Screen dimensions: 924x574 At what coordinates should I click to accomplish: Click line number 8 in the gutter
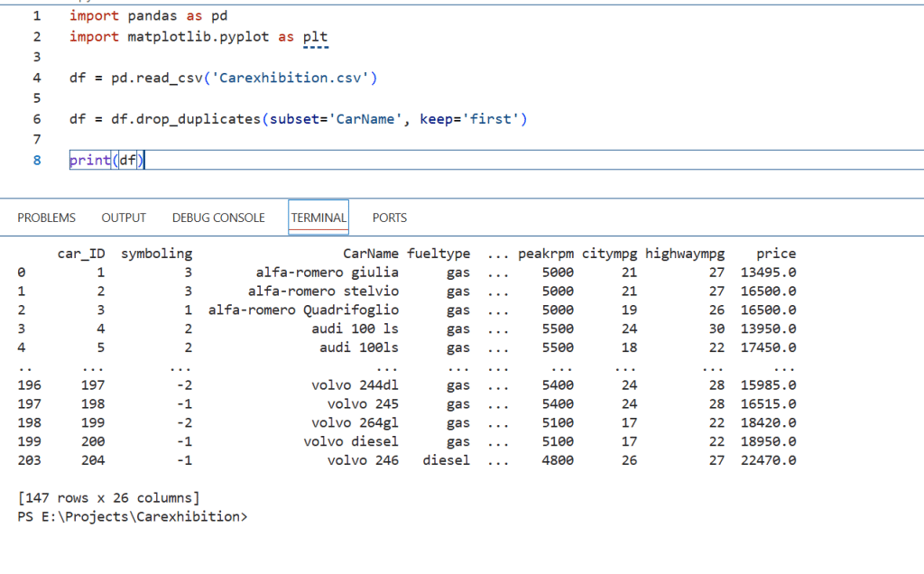tap(36, 160)
